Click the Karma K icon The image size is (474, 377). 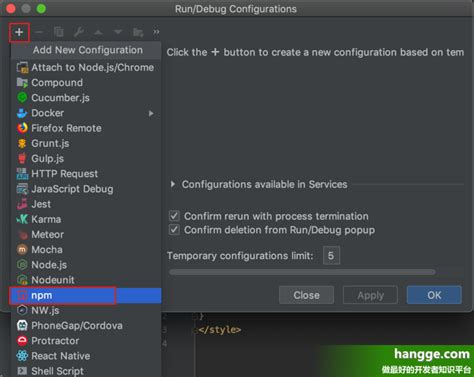click(x=22, y=219)
